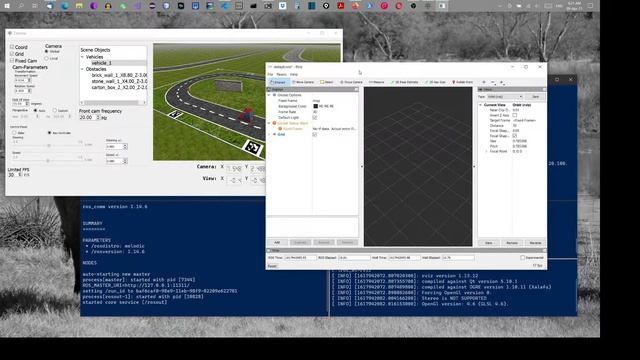The height and width of the screenshot is (360, 640).
Task: Close the Displays panel via its corner icon
Action: coord(356,89)
